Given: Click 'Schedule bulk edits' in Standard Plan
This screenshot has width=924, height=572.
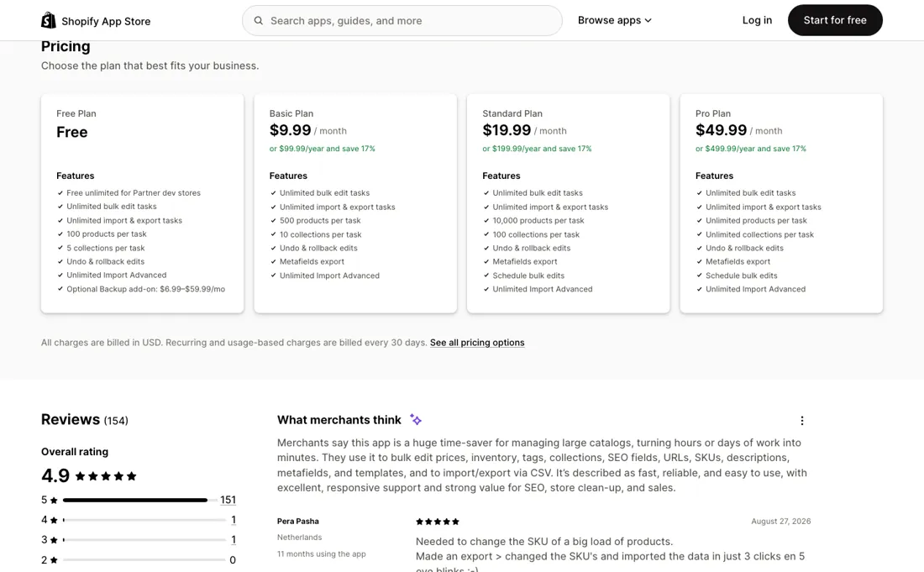Looking at the screenshot, I should (528, 276).
